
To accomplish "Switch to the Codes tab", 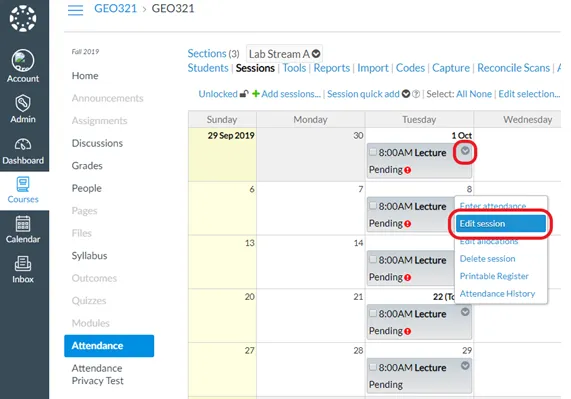I will [410, 68].
